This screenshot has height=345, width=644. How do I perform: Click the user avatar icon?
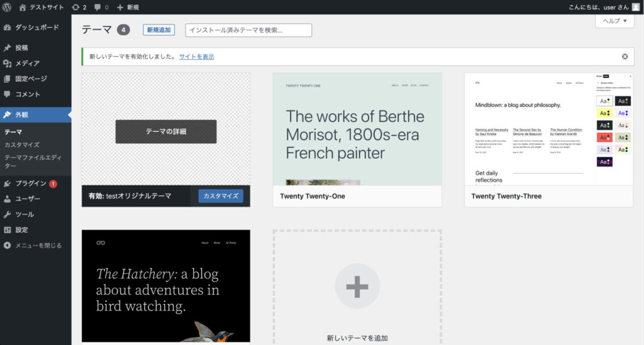pos(635,7)
